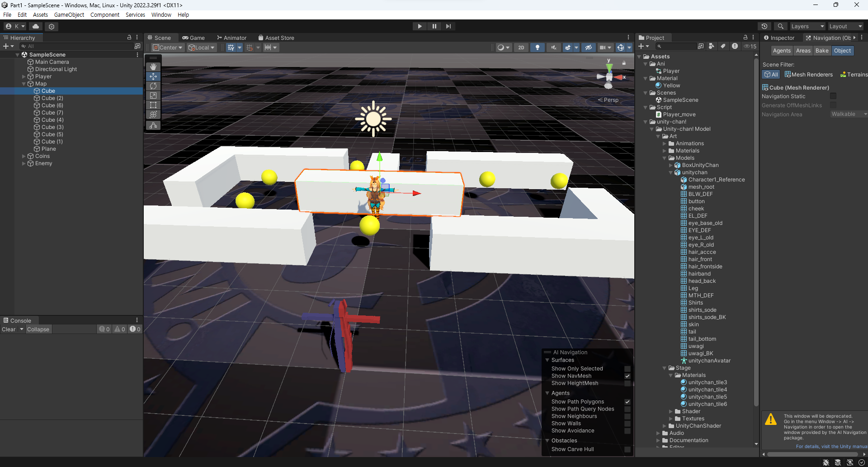Collapse the Map object in Hierarchy
The width and height of the screenshot is (868, 467).
[24, 84]
